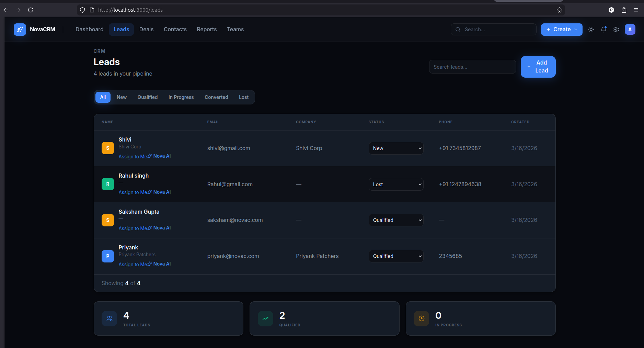Toggle the light/dark theme sun icon
Screen dimensions: 644x348
click(591, 30)
